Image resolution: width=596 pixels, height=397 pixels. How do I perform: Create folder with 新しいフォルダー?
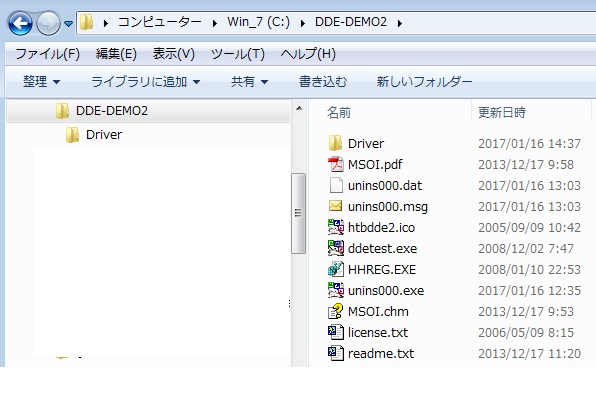pyautogui.click(x=424, y=81)
